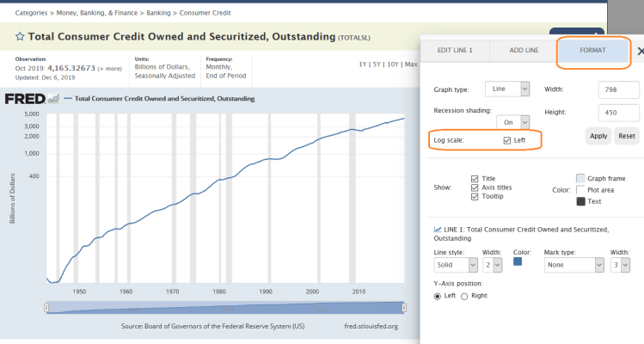Click the Width input field

618,89
